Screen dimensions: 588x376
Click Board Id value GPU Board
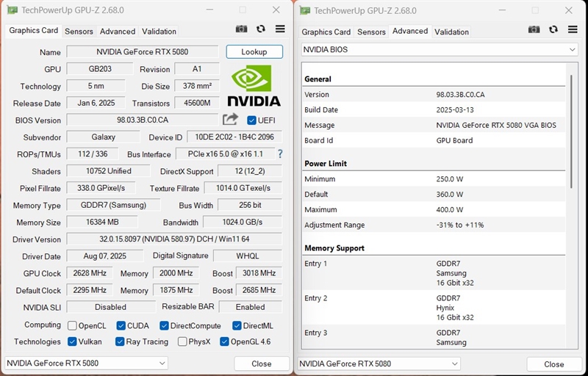(454, 140)
